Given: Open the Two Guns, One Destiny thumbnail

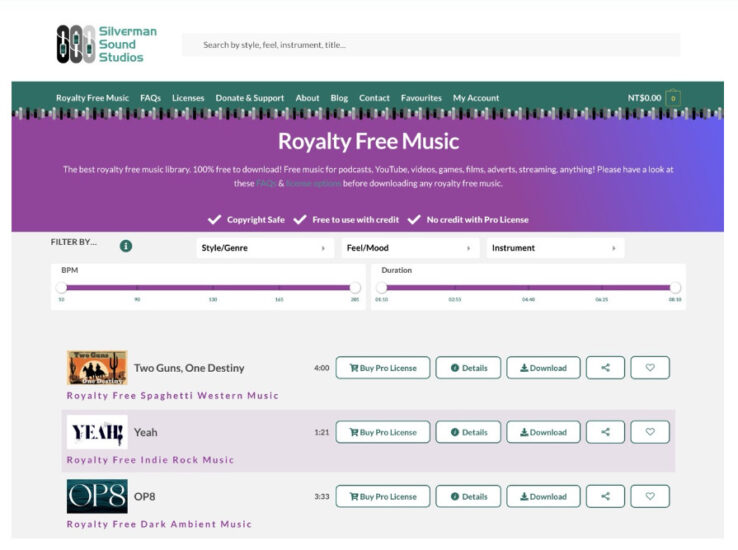Looking at the screenshot, I should click(97, 368).
